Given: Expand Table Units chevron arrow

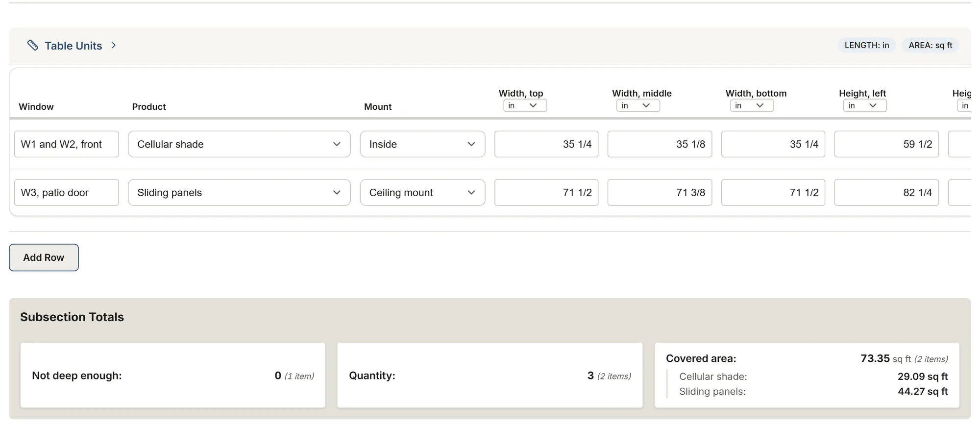Looking at the screenshot, I should 114,45.
